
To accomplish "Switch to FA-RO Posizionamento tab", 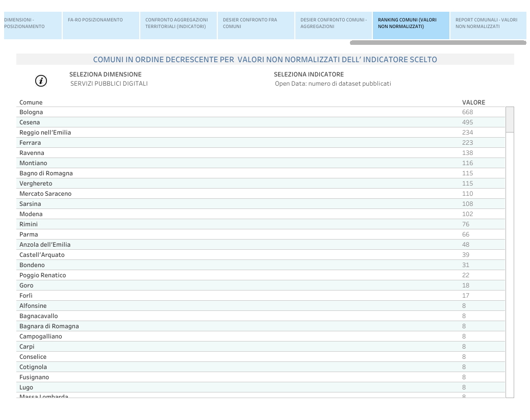I will pos(100,25).
